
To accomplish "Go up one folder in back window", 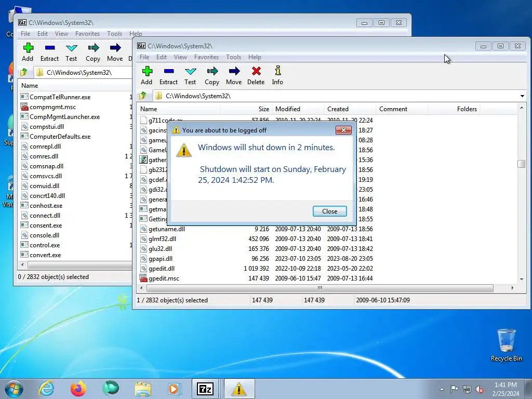I will pos(24,72).
